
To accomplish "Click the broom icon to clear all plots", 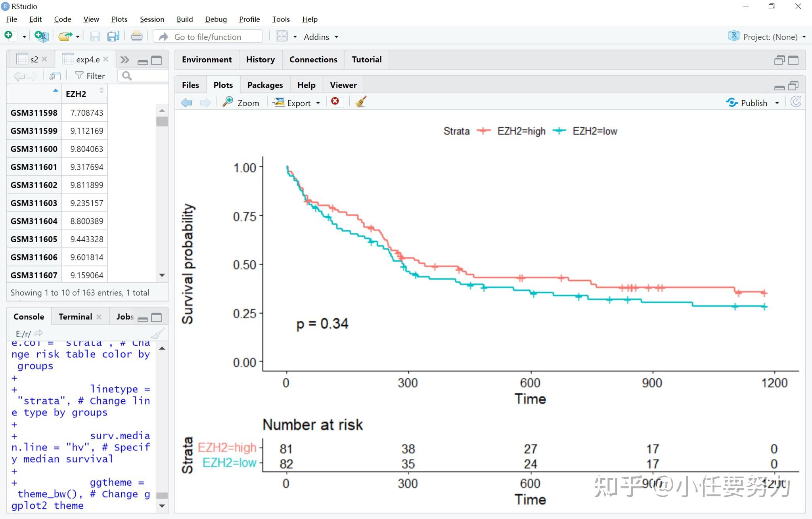I will (x=361, y=102).
